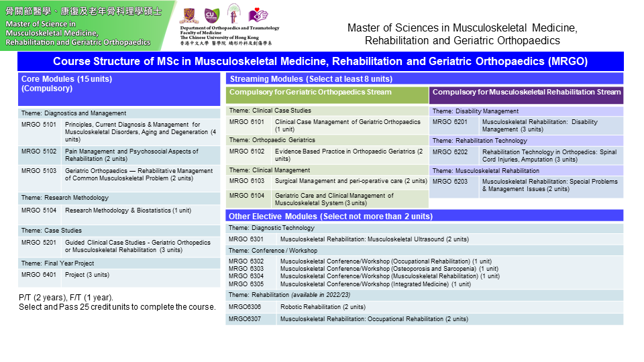644x362 pixels.
Task: Select Clinical Case Management of Geriatric Orthopaedics
Action: coord(348,125)
